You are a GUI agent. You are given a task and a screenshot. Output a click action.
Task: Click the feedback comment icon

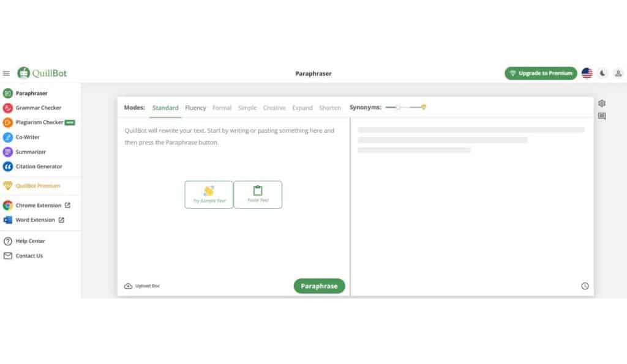coord(602,116)
